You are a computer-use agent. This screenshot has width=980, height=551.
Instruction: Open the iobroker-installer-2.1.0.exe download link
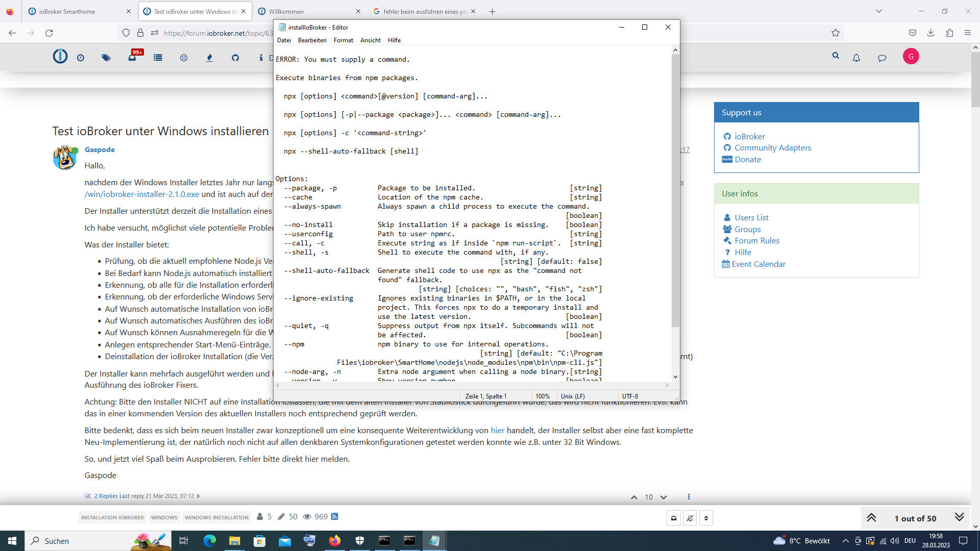pyautogui.click(x=142, y=194)
